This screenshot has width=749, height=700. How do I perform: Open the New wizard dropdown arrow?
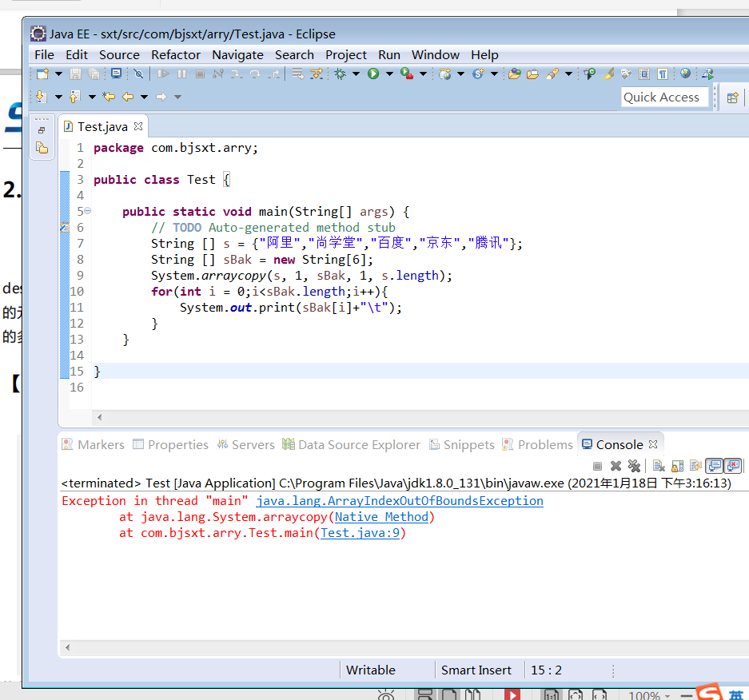(x=58, y=74)
